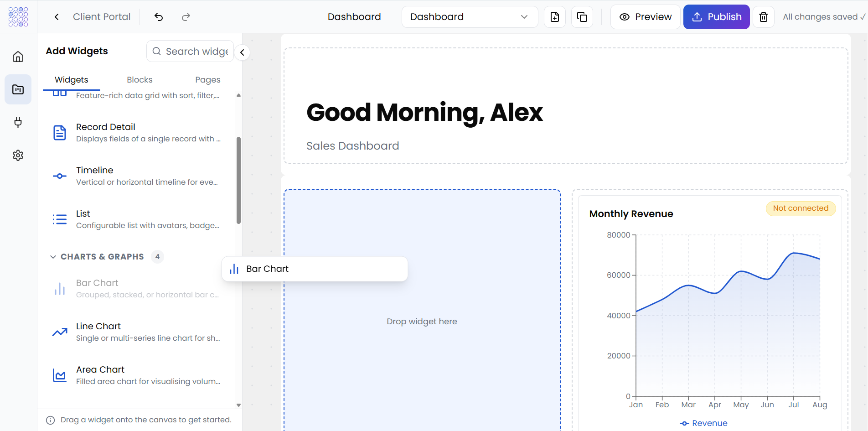Collapse the Add Widgets panel
Image resolution: width=868 pixels, height=431 pixels.
point(243,52)
